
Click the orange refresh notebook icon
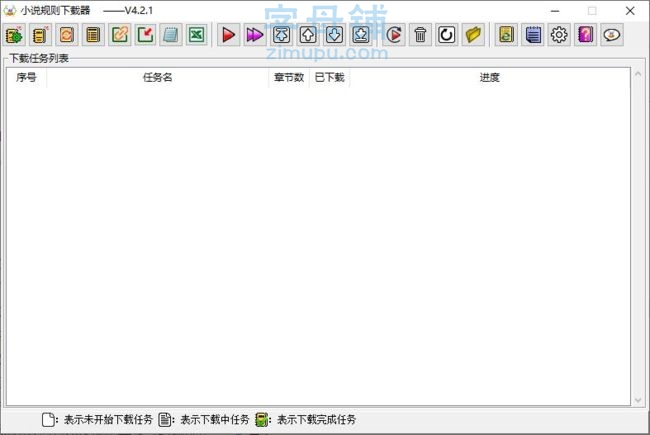point(66,35)
